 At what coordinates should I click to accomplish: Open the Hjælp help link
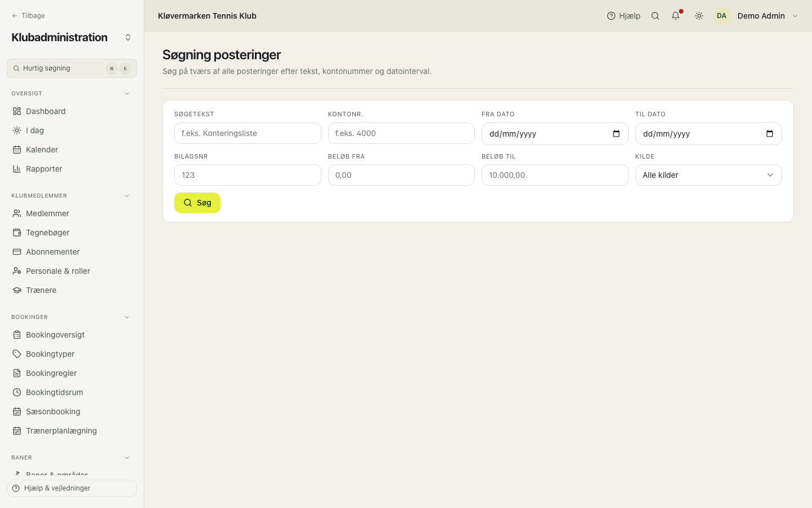pos(624,16)
